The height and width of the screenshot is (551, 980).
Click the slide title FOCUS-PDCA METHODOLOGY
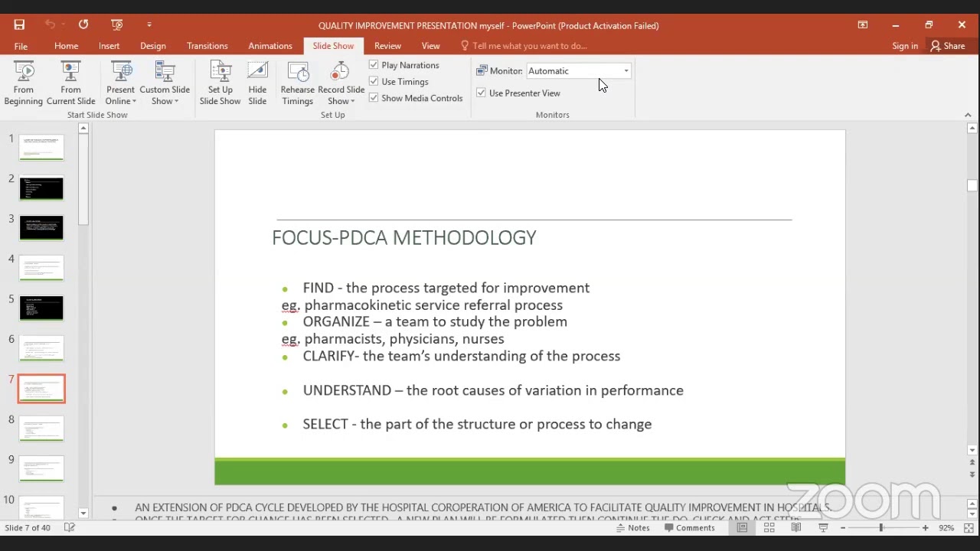tap(404, 238)
